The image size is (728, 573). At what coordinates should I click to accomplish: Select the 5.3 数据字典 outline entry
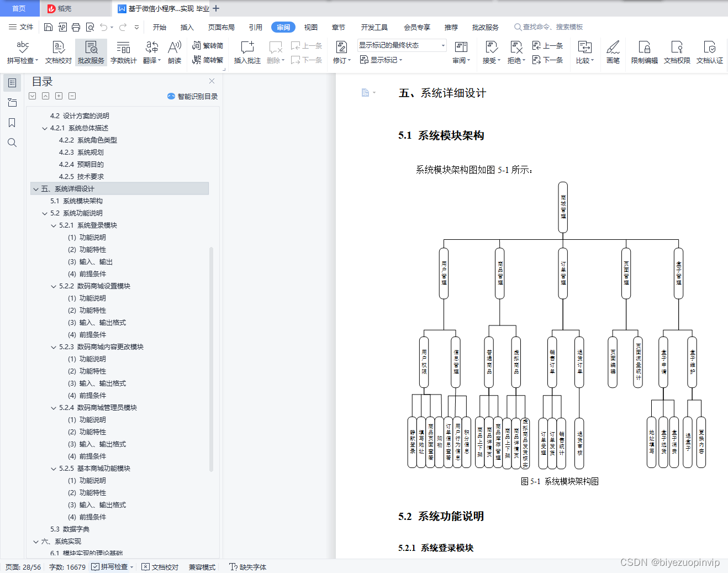[70, 529]
